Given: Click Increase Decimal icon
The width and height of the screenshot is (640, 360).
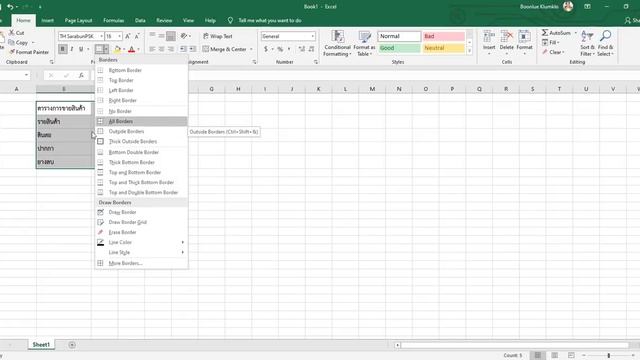Looking at the screenshot, I should (x=302, y=49).
